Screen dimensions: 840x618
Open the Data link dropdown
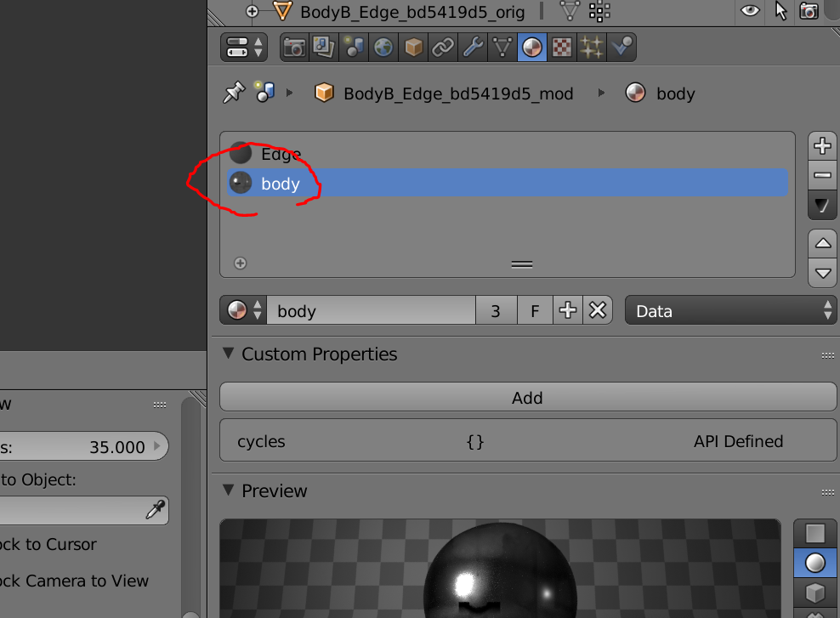point(730,310)
